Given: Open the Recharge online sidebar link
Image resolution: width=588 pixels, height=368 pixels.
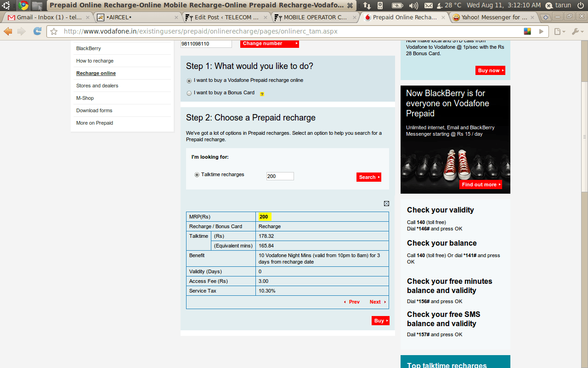Looking at the screenshot, I should point(96,73).
